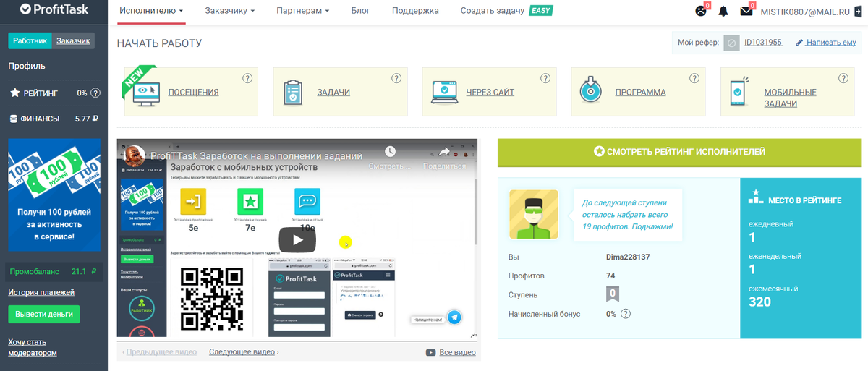The width and height of the screenshot is (868, 371).
Task: Open the bell notifications icon
Action: [723, 11]
